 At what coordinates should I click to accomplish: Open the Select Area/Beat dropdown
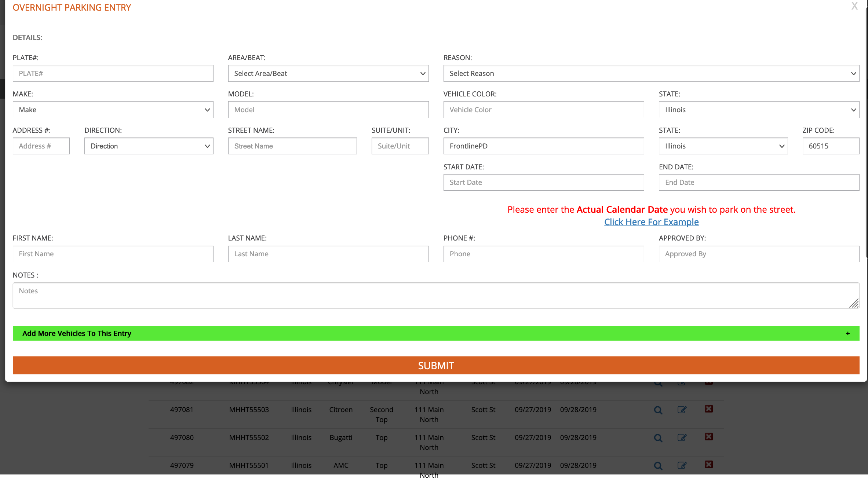click(328, 73)
